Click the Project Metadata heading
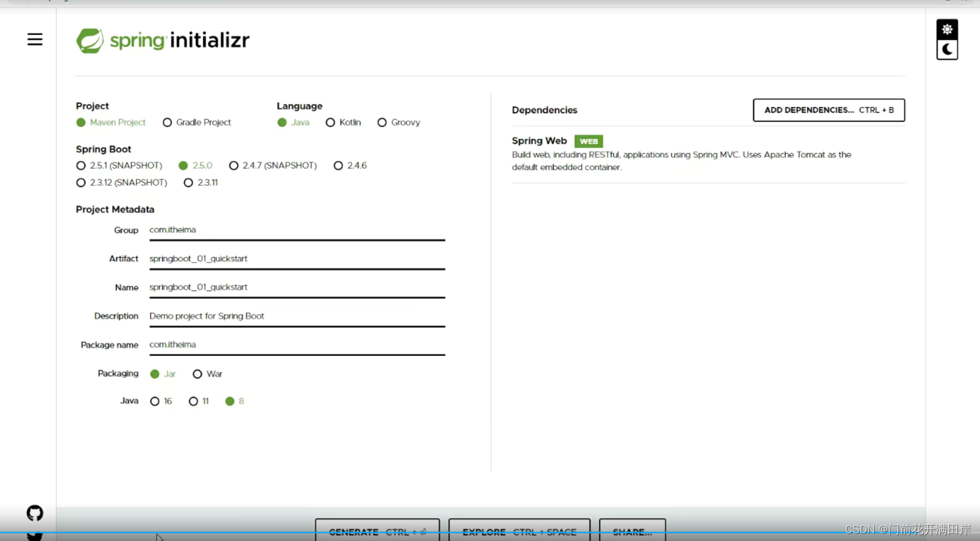The image size is (980, 541). point(115,210)
